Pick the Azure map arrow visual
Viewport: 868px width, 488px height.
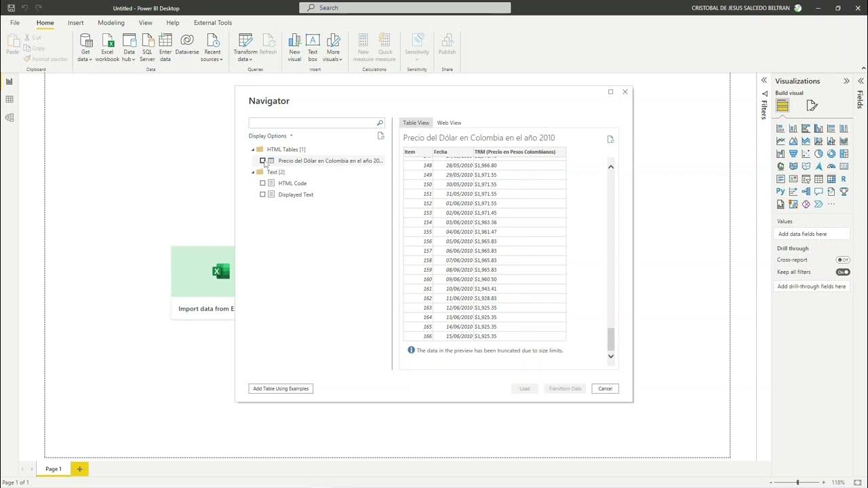pyautogui.click(x=818, y=167)
